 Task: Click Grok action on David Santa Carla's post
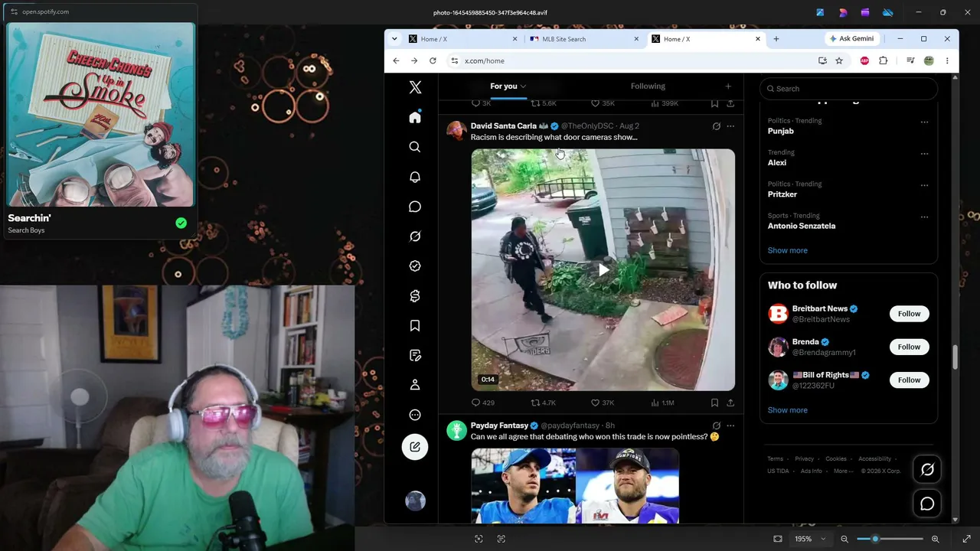coord(717,126)
